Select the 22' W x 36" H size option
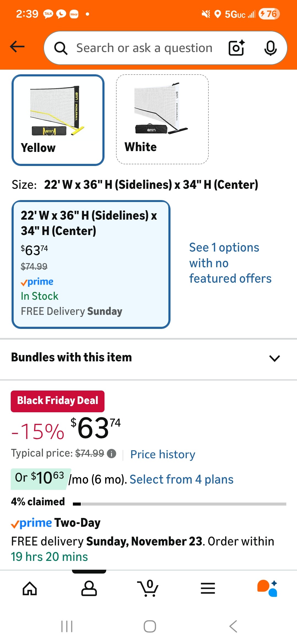The height and width of the screenshot is (644, 297). point(91,264)
